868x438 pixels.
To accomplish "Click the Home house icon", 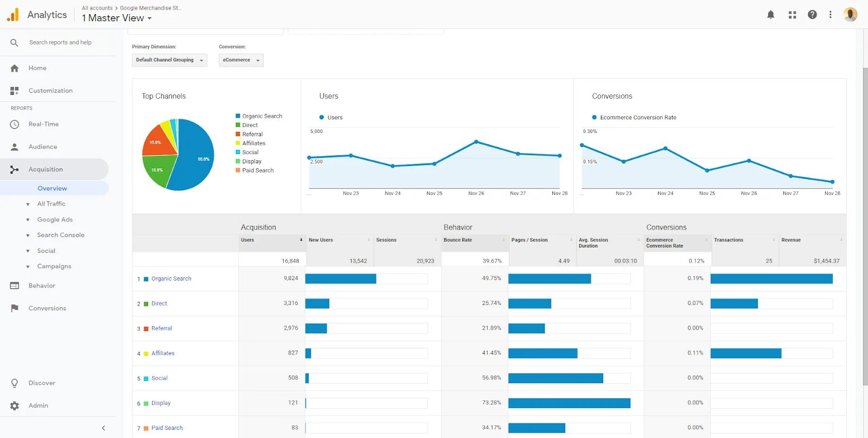I will click(15, 68).
